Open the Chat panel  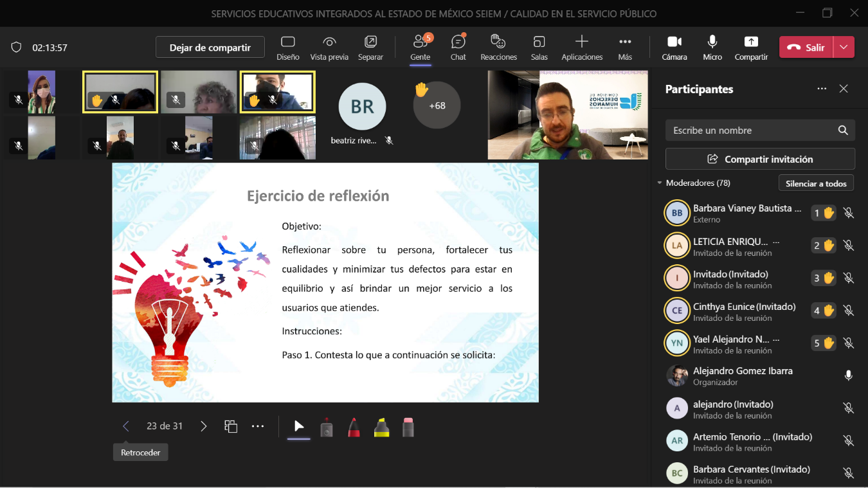coord(458,48)
